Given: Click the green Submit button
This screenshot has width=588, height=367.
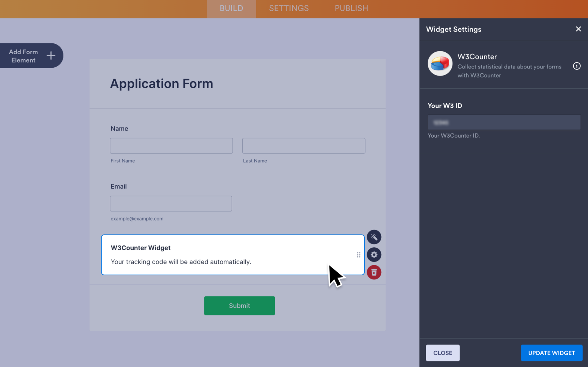Looking at the screenshot, I should 239,306.
